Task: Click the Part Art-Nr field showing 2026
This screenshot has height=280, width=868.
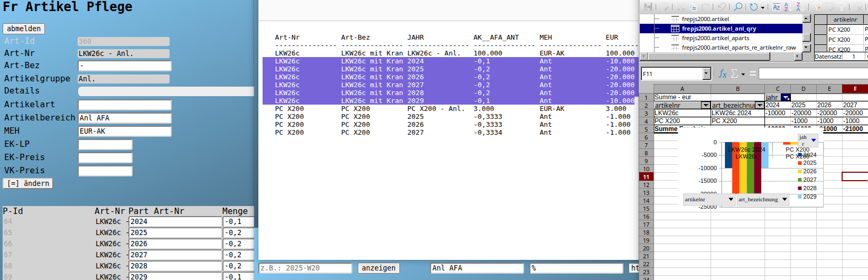Action: coord(175,244)
